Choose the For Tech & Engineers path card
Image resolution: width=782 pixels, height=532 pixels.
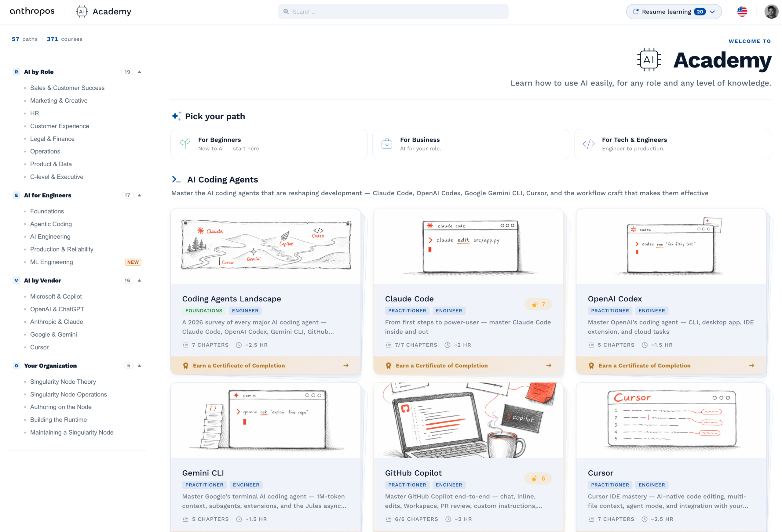[673, 144]
